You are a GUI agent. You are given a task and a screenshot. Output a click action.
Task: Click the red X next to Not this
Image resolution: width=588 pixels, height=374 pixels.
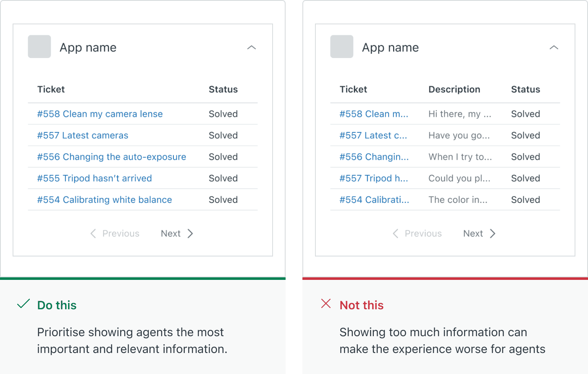click(x=325, y=304)
